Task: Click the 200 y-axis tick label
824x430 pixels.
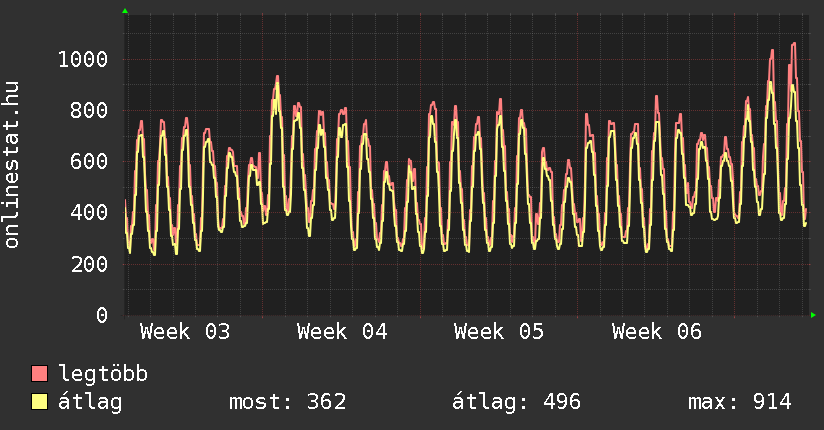Action: (x=89, y=264)
